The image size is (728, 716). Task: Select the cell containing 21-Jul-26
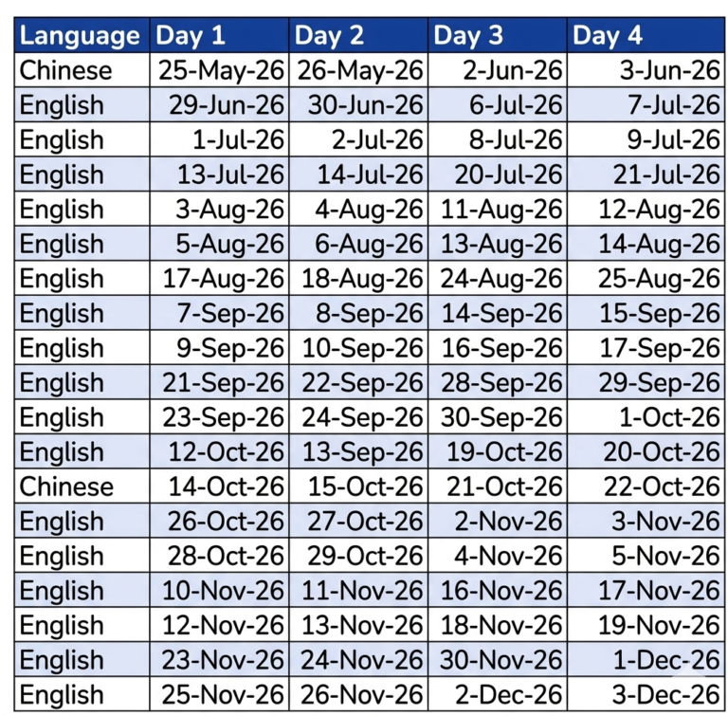pos(646,174)
